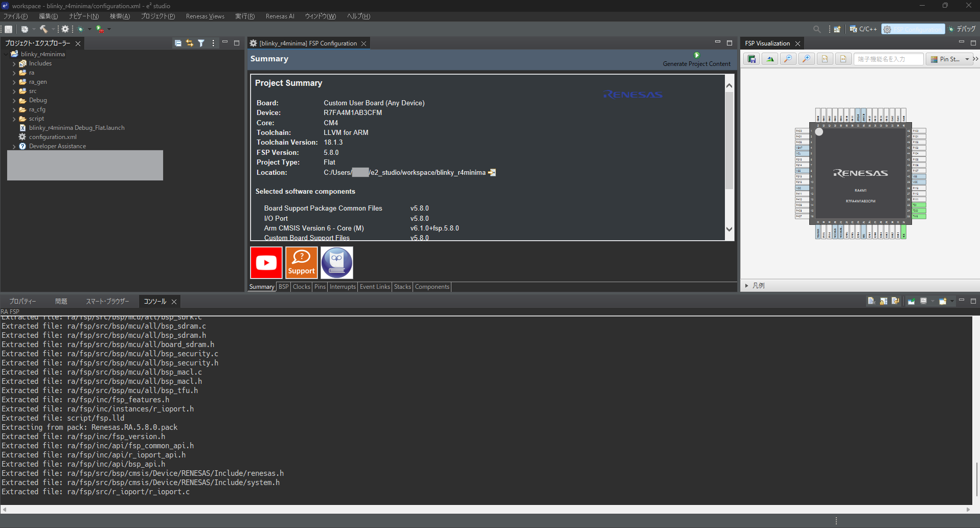Click the save-pin-image icon in FSP Visualization
Image resolution: width=980 pixels, height=528 pixels.
click(751, 59)
